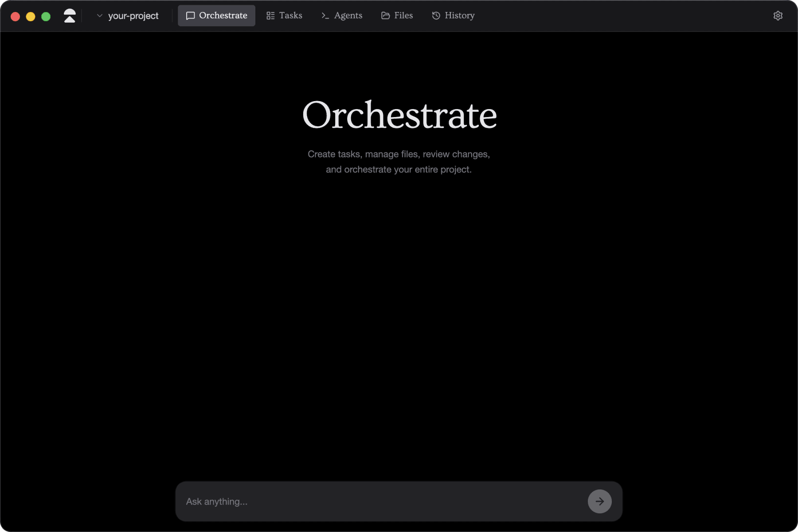Click the send arrow icon in the prompt bar
The height and width of the screenshot is (532, 798).
(599, 501)
